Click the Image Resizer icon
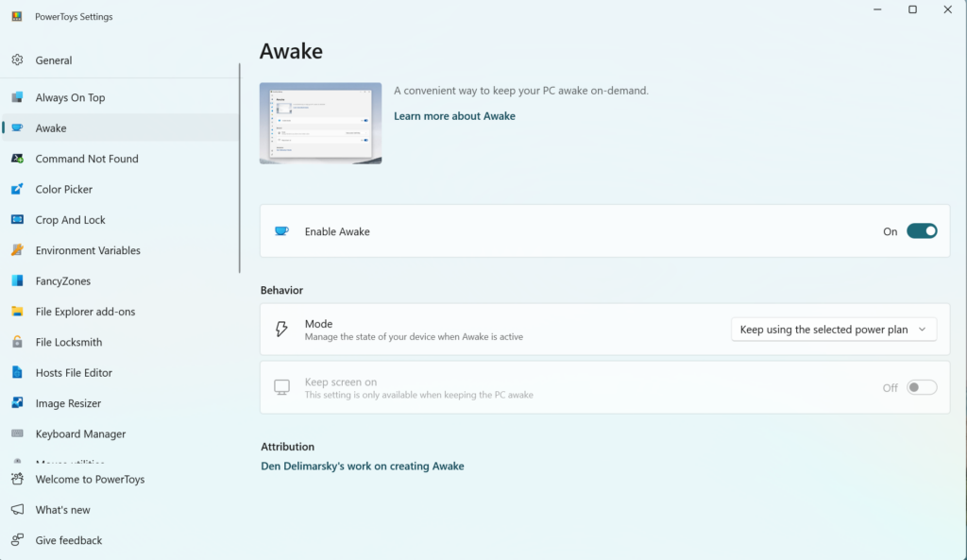Image resolution: width=967 pixels, height=560 pixels. 19,403
